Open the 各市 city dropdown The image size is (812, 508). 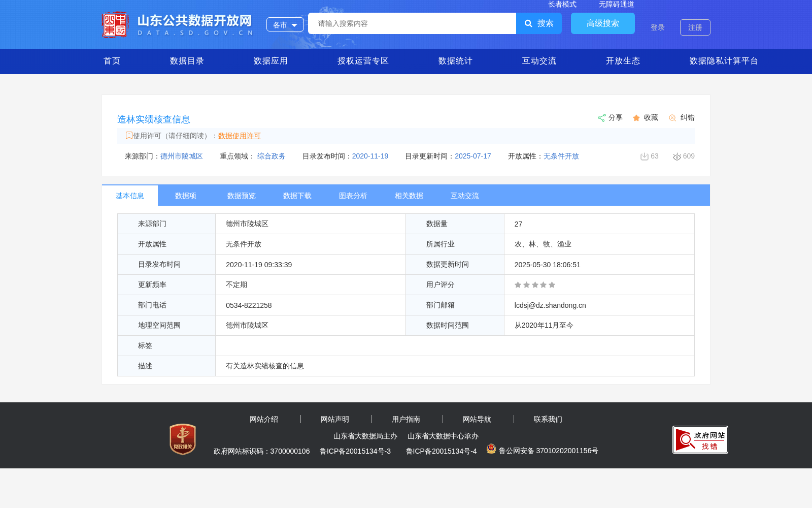(x=285, y=24)
